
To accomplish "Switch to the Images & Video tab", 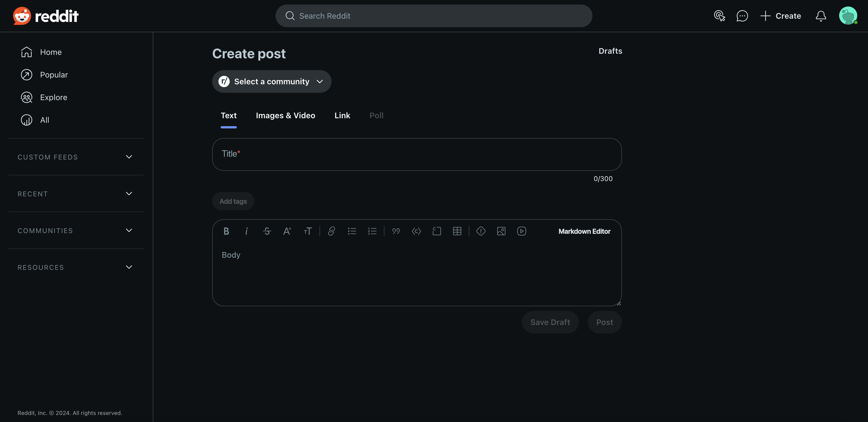I will point(285,115).
